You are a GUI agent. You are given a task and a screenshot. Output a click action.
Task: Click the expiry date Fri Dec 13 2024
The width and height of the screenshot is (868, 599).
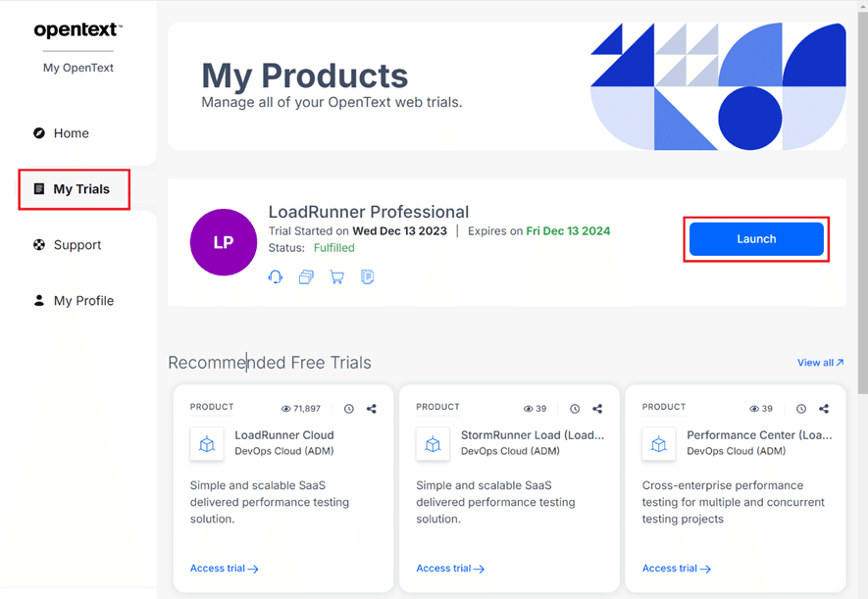pos(568,231)
